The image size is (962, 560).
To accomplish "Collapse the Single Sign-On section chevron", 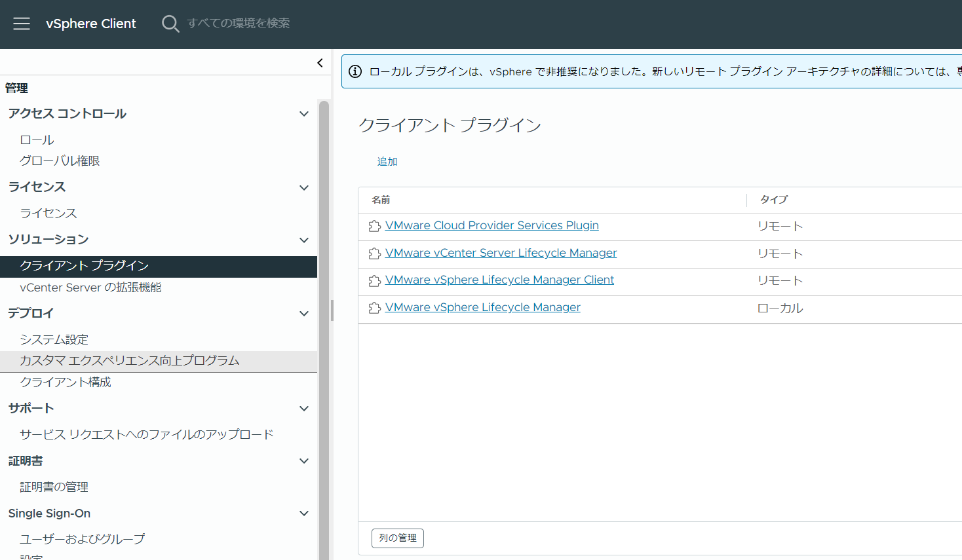I will (304, 513).
